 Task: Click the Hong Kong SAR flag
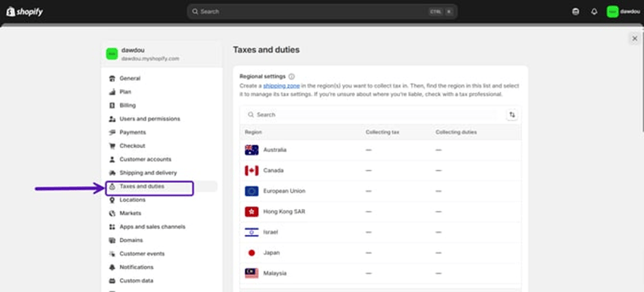click(251, 212)
